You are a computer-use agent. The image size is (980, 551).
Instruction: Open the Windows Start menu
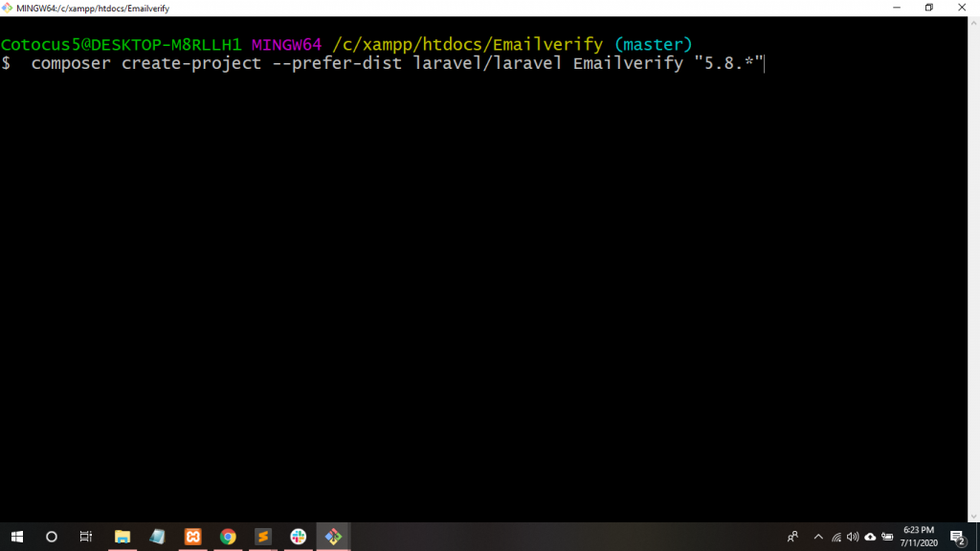tap(16, 537)
